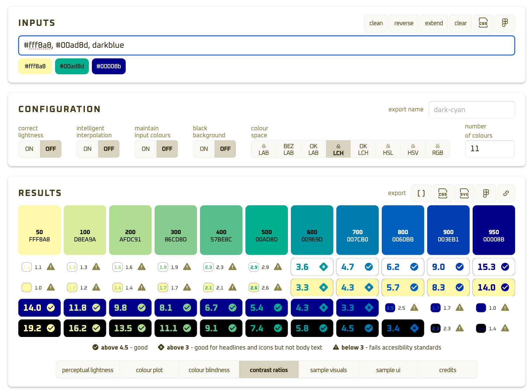Viewport: 532px width, 392px height.
Task: Select OK LCH colour space
Action: click(363, 149)
